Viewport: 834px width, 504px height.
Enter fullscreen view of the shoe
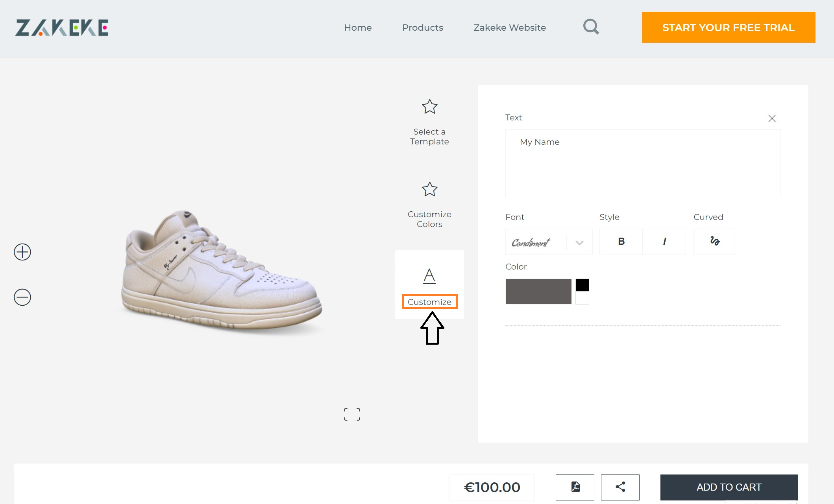click(352, 414)
